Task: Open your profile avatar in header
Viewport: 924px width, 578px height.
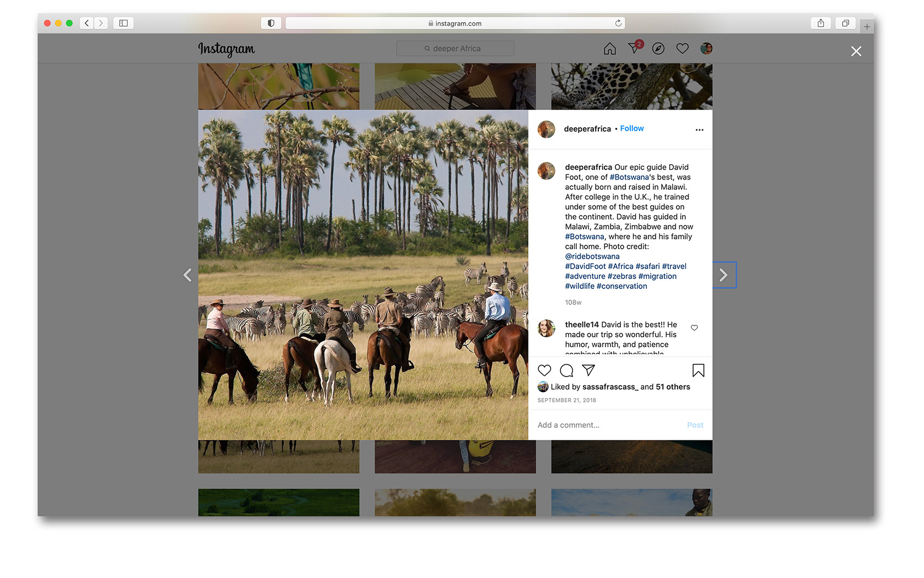Action: point(706,48)
